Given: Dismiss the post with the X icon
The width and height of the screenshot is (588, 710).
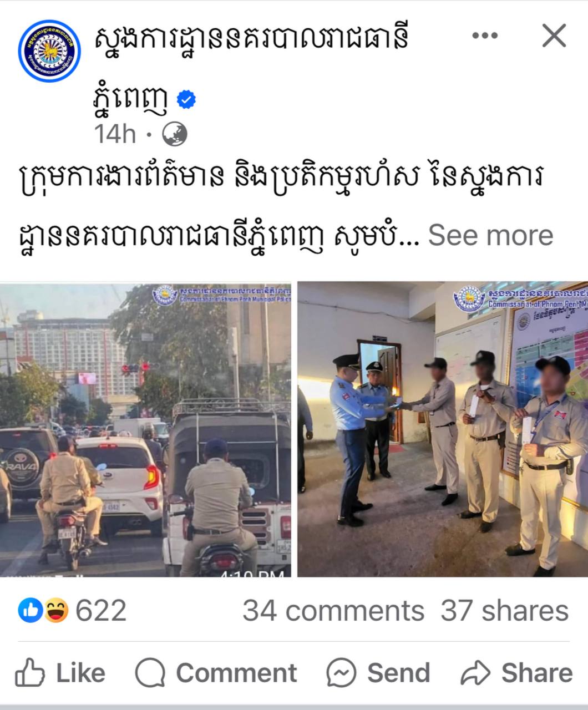Looking at the screenshot, I should click(554, 36).
